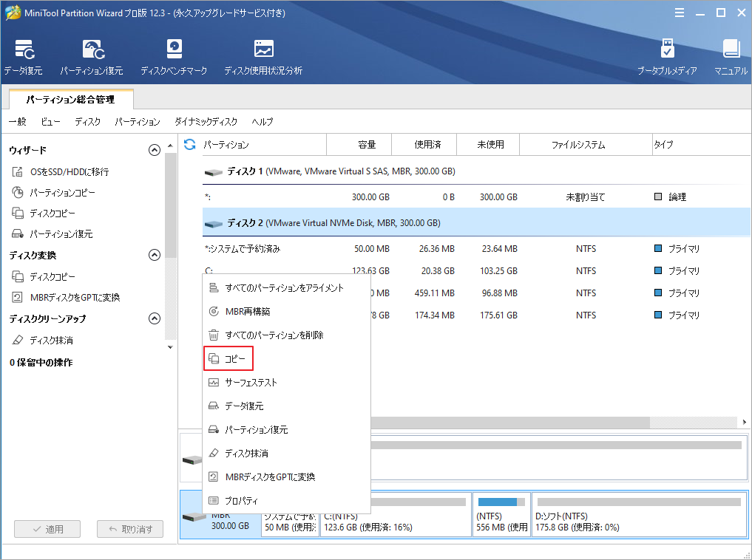This screenshot has width=752, height=560.
Task: Select the 556 MB (NTFS) block in disk map
Action: pyautogui.click(x=501, y=514)
